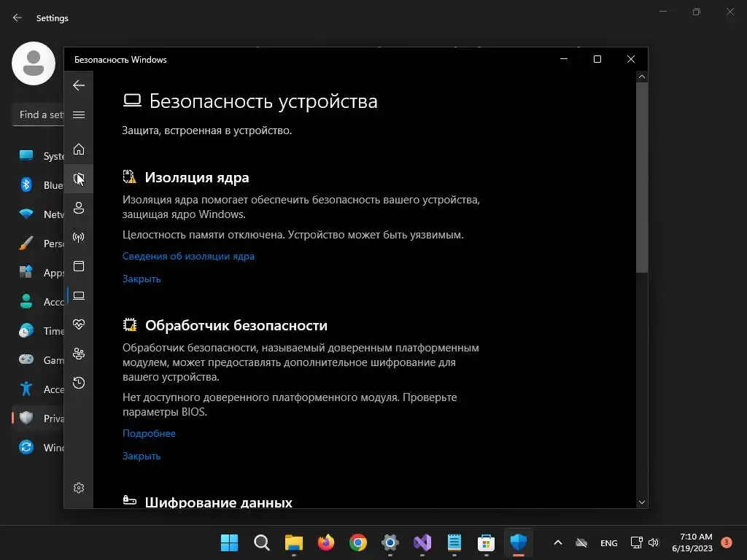The height and width of the screenshot is (560, 747).
Task: Select Windows Update in Settings sidebar
Action: click(38, 448)
